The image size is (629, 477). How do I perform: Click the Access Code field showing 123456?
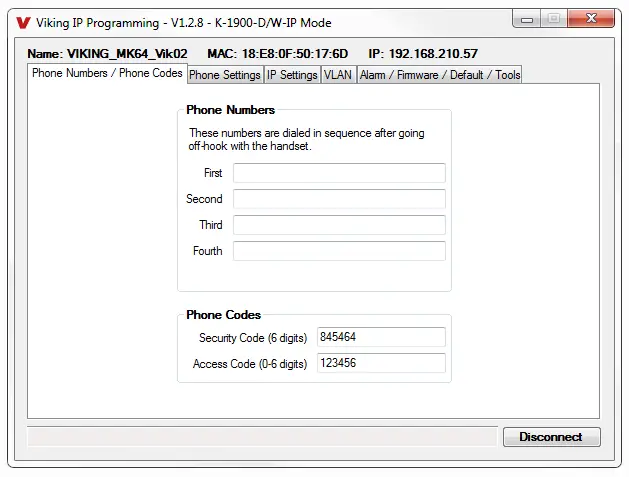[x=381, y=363]
